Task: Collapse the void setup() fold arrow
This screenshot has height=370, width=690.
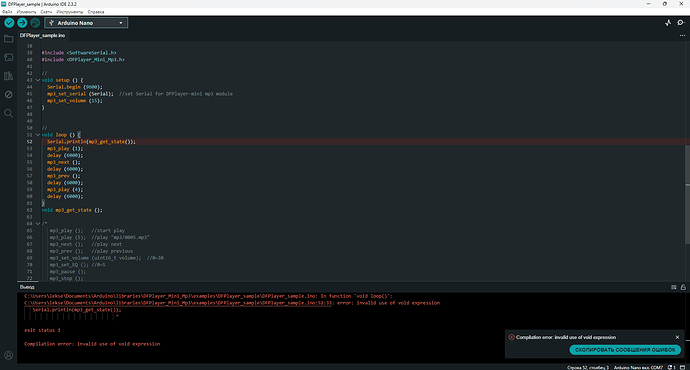Action: [38, 80]
